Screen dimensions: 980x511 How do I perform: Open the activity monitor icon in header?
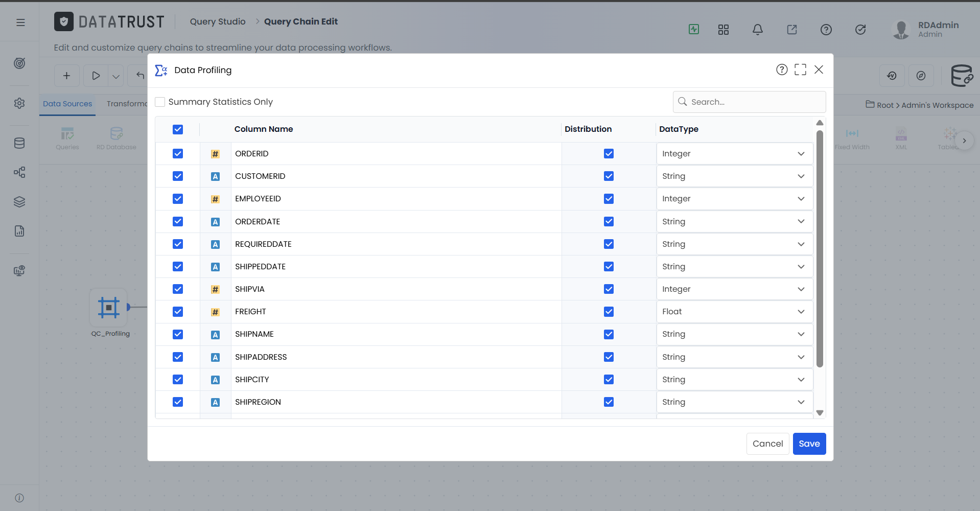[694, 29]
